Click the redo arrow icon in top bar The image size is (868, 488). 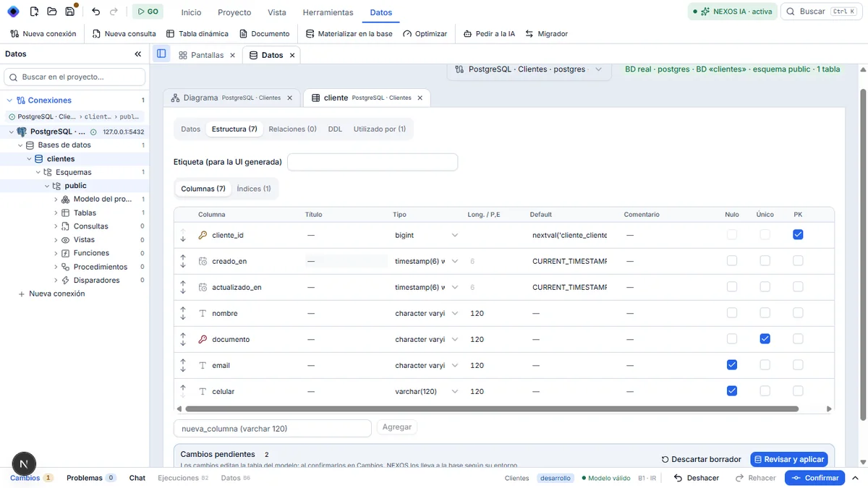tap(114, 12)
